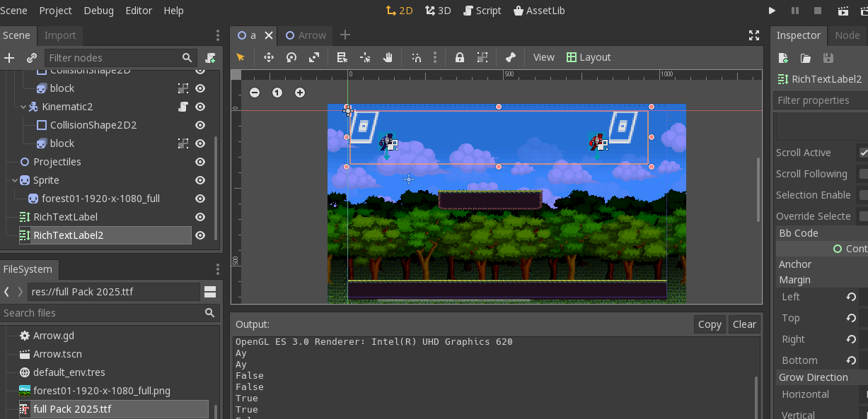Zoom out of the canvas with minus button
Viewport: 868px width, 419px height.
(255, 93)
